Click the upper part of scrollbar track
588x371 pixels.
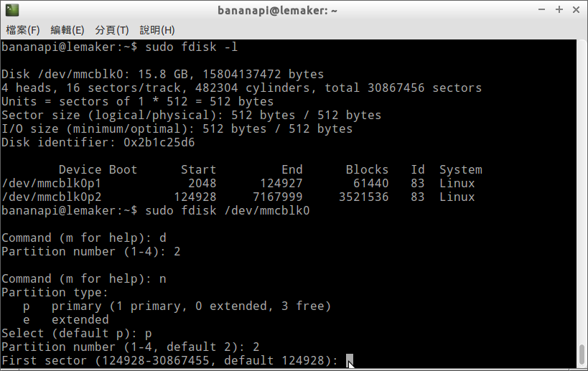pyautogui.click(x=582, y=144)
